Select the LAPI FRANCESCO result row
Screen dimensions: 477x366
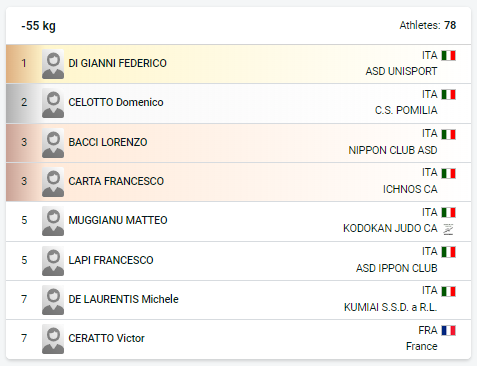click(x=238, y=261)
